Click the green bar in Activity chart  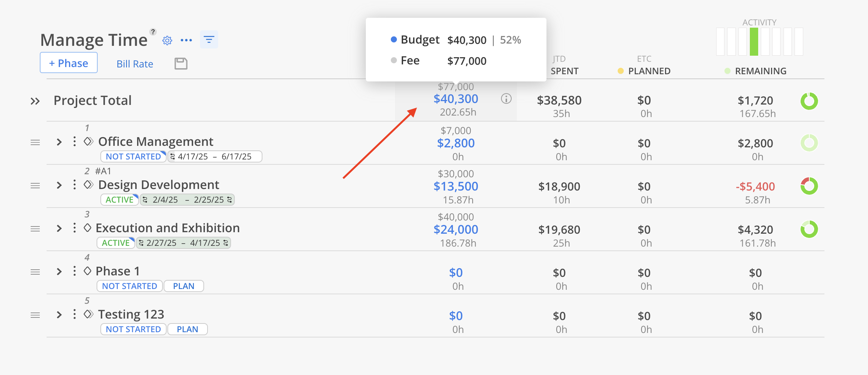click(754, 42)
